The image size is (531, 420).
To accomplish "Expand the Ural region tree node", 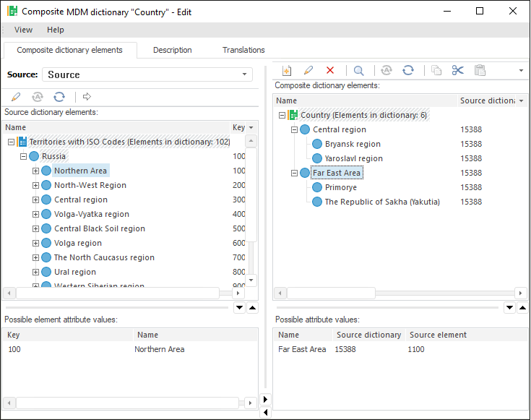I will (x=35, y=272).
